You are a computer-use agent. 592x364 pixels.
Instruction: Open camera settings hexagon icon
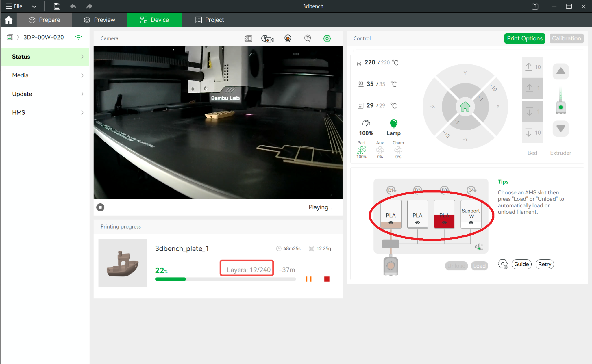pyautogui.click(x=327, y=38)
